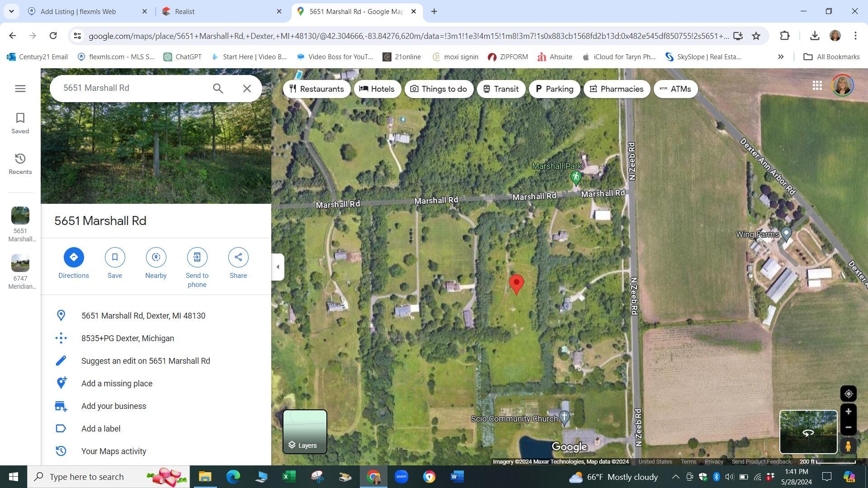The image size is (868, 488).
Task: Click the Marshall Park map marker
Action: (x=576, y=178)
